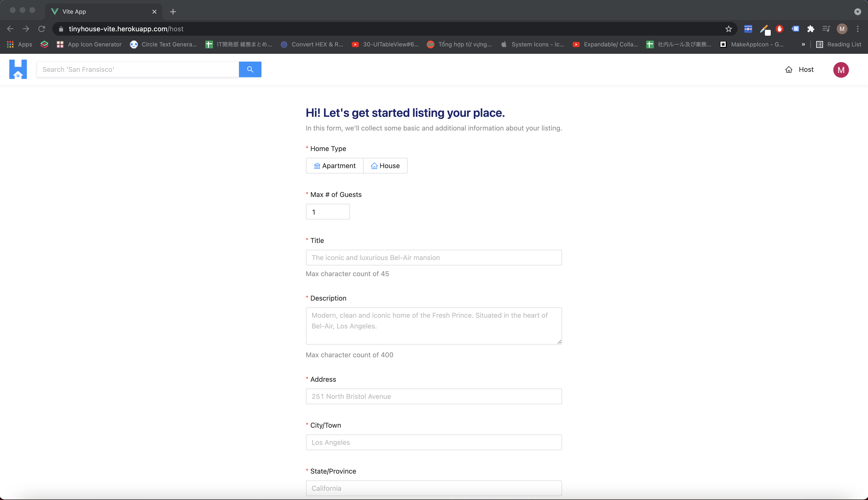Click the blue search magnifier button
The image size is (868, 500).
[250, 69]
